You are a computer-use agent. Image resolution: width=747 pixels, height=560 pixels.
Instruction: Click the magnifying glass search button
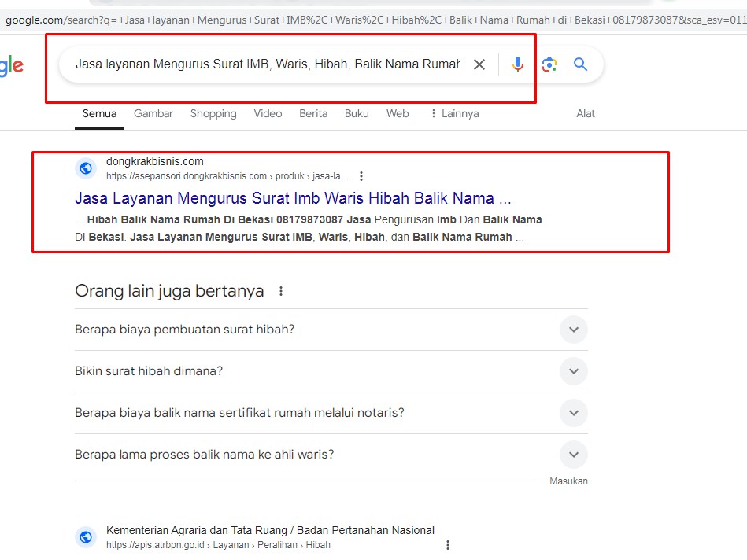pyautogui.click(x=581, y=64)
